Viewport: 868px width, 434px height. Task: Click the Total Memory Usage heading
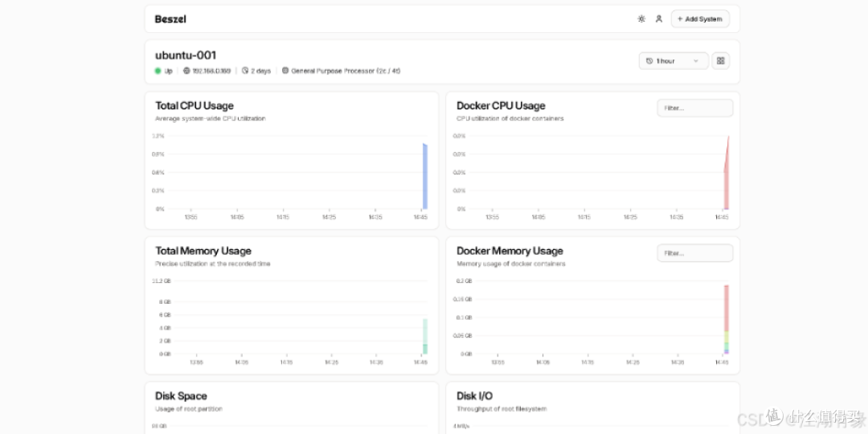[203, 251]
